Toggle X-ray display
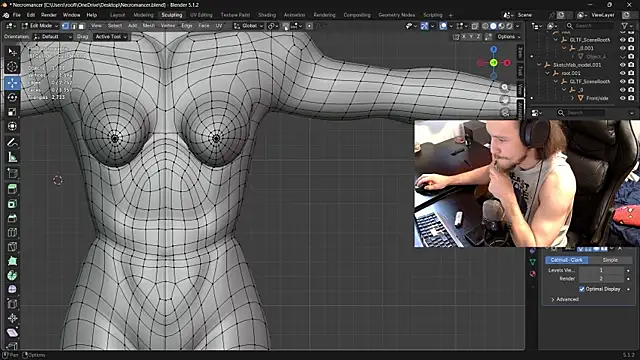Image resolution: width=640 pixels, height=360 pixels. point(475,26)
